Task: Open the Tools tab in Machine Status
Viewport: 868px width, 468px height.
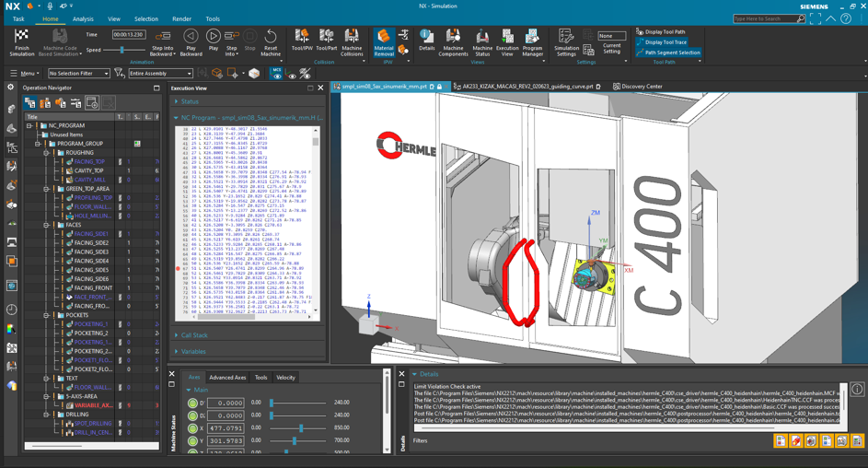Action: tap(260, 377)
